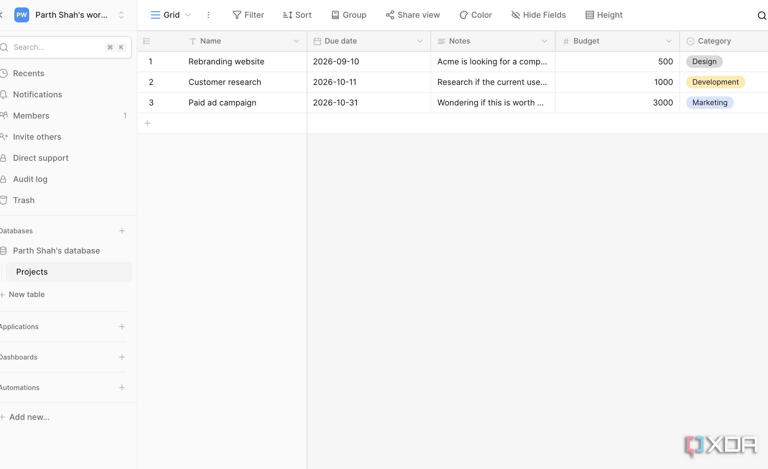Click Share view

(413, 15)
